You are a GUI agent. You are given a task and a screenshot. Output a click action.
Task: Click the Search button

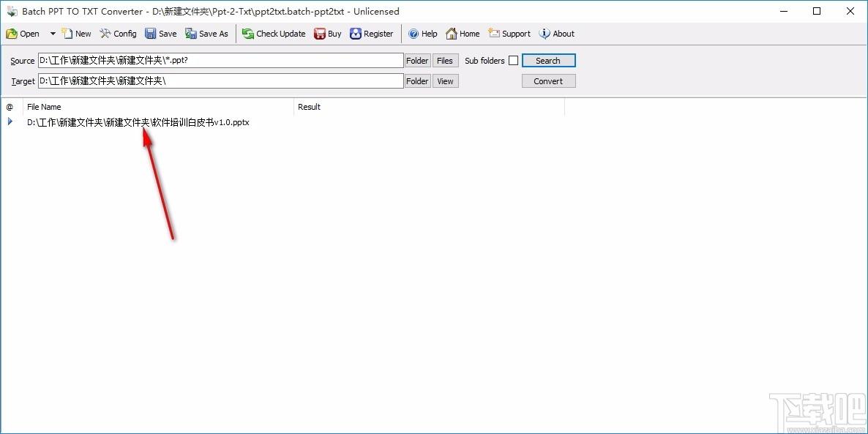click(x=549, y=60)
